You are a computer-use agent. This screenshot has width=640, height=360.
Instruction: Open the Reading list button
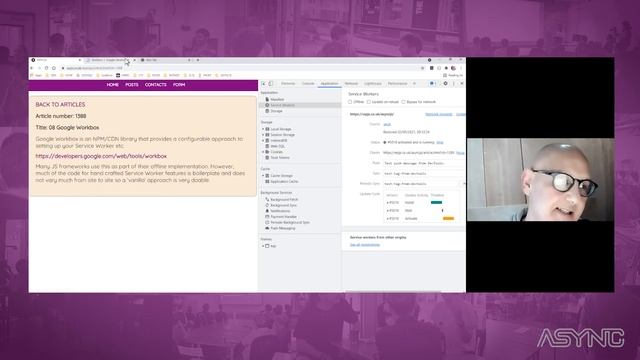coord(453,76)
